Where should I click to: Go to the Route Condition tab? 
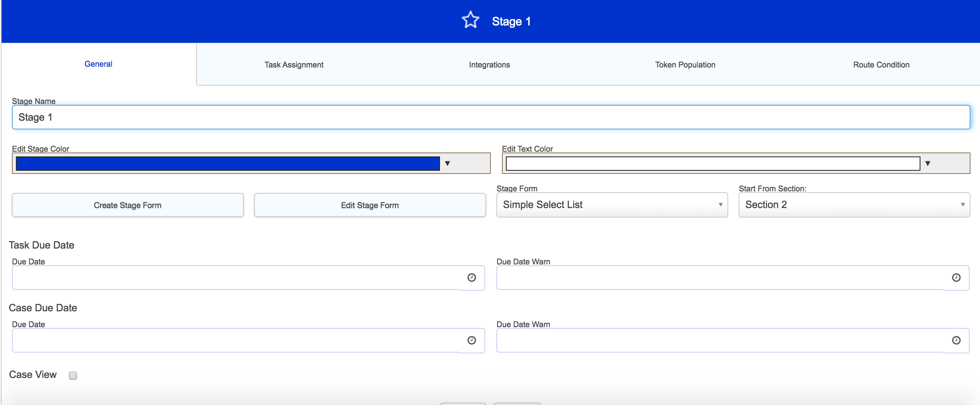pos(881,65)
